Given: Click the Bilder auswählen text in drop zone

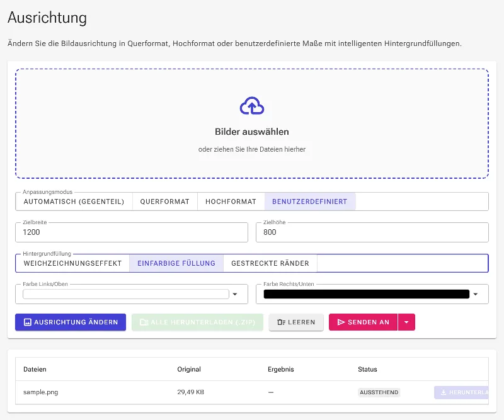Looking at the screenshot, I should pos(252,132).
